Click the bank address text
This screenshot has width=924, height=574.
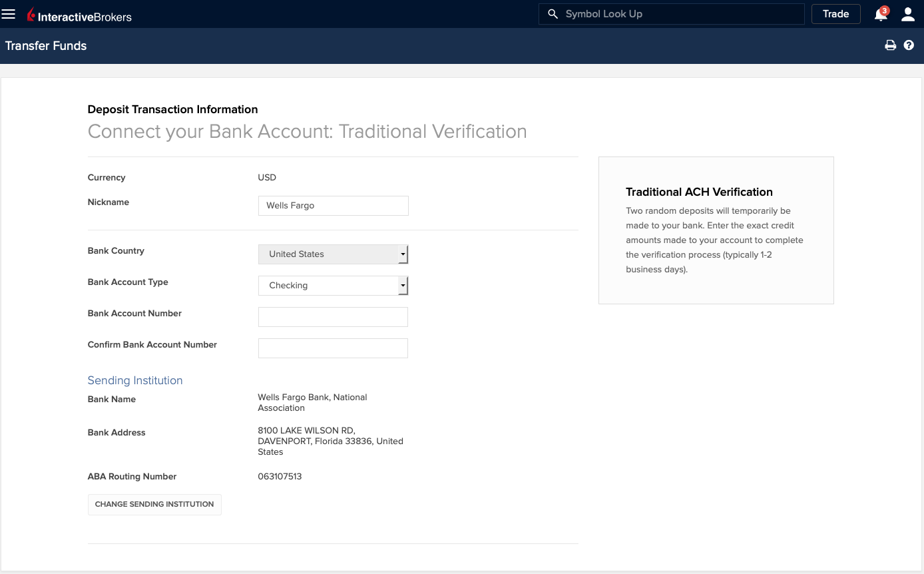[330, 441]
